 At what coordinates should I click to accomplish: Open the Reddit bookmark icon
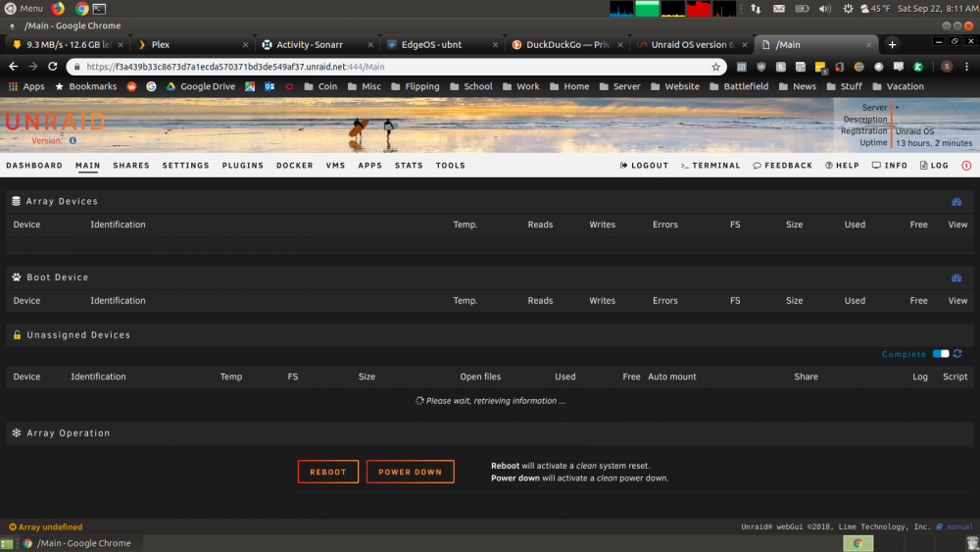(131, 86)
